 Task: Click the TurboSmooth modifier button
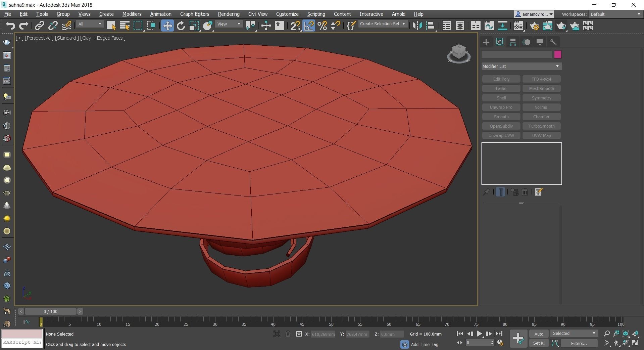coord(541,126)
